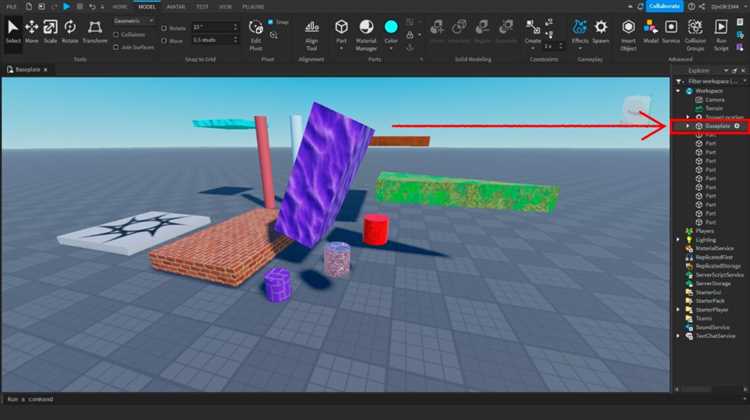The image size is (750, 420).
Task: Choose the Scale tool
Action: (x=50, y=32)
